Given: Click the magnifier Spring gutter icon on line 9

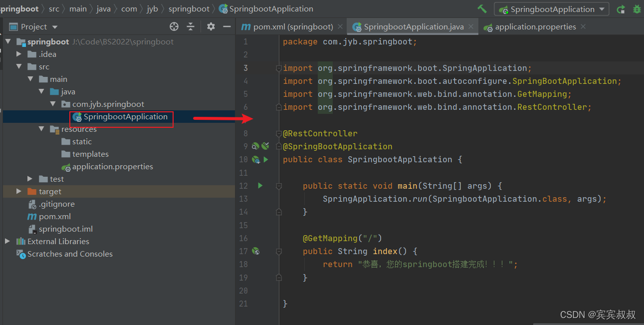Looking at the screenshot, I should 255,146.
